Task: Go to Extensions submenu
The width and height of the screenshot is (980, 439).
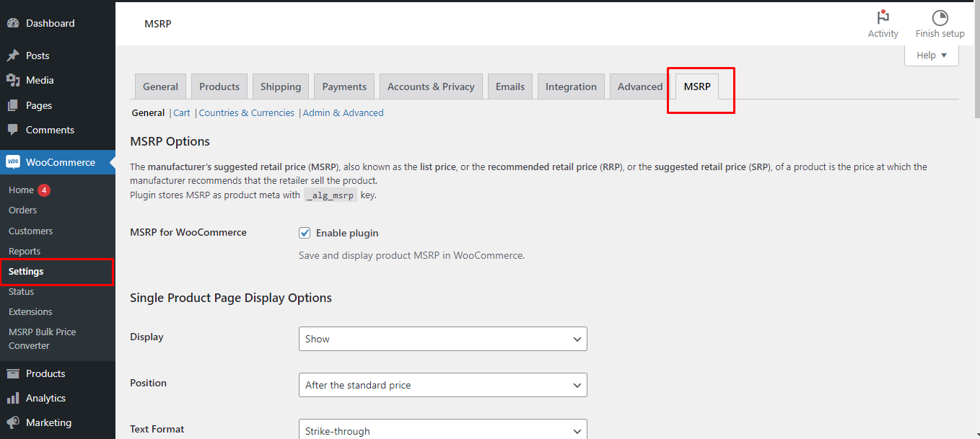Action: coord(30,311)
